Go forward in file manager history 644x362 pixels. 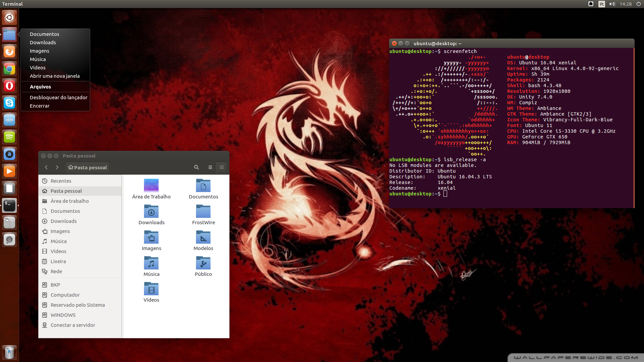click(x=57, y=167)
